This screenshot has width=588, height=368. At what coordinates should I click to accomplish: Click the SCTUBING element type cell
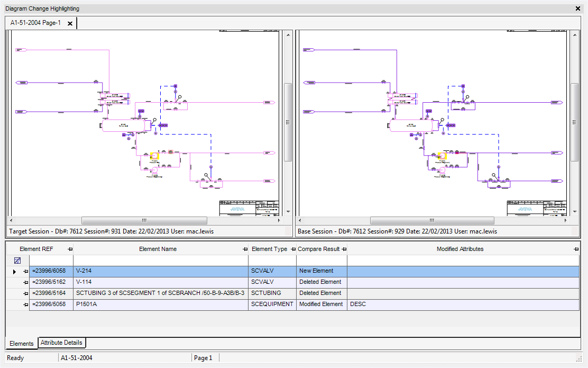[272, 293]
